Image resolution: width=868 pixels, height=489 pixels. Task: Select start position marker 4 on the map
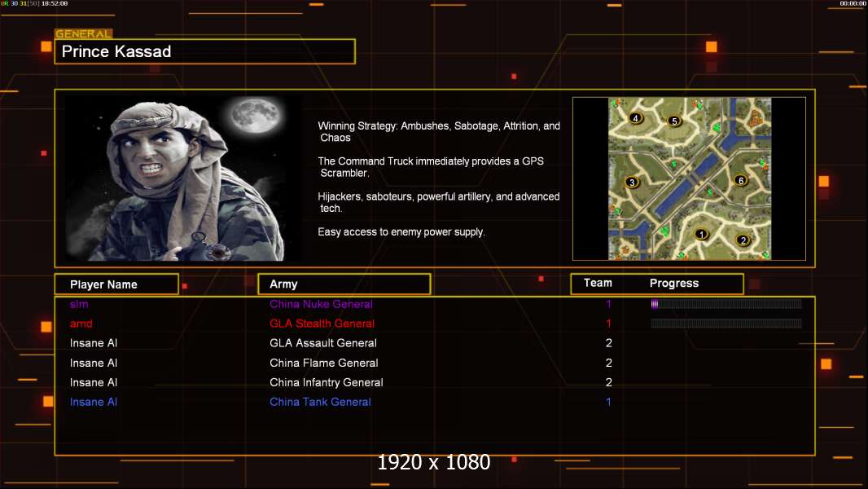(635, 117)
